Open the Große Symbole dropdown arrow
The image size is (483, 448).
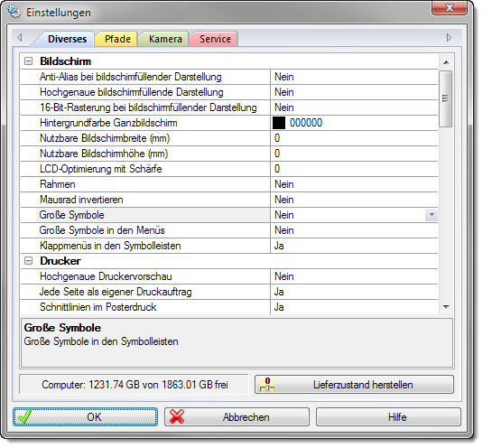click(432, 215)
